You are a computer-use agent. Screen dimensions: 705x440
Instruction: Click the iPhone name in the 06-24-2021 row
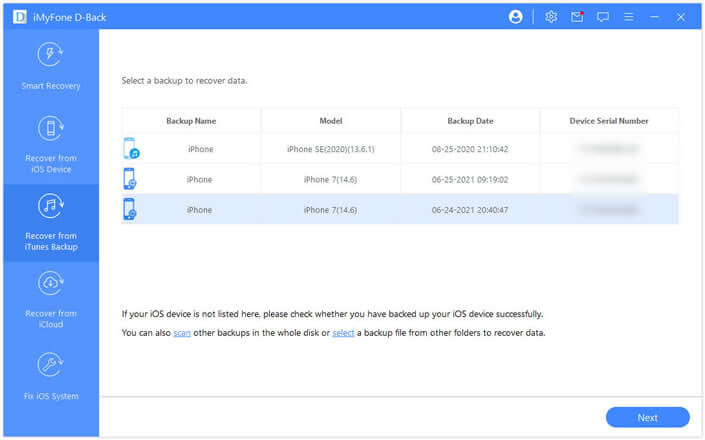(x=200, y=210)
